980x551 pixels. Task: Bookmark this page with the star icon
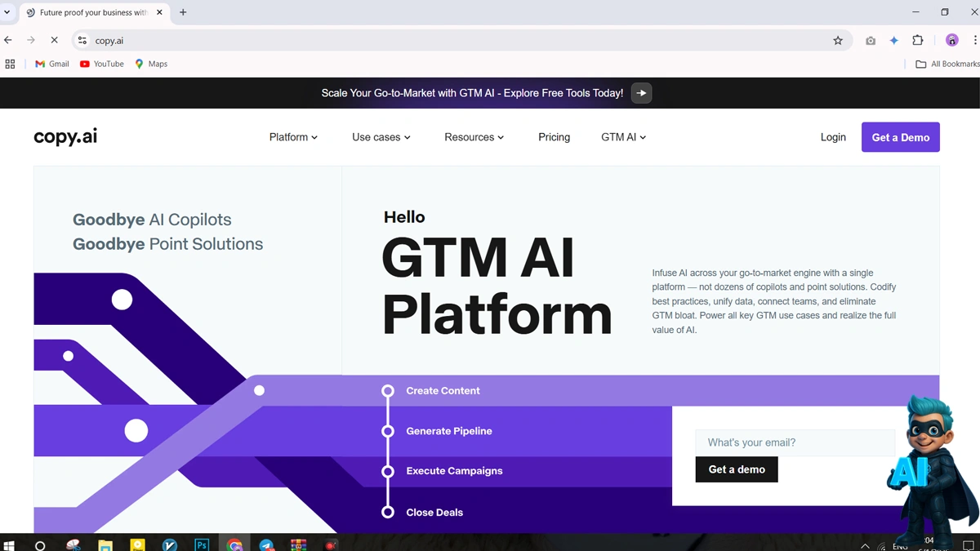838,41
